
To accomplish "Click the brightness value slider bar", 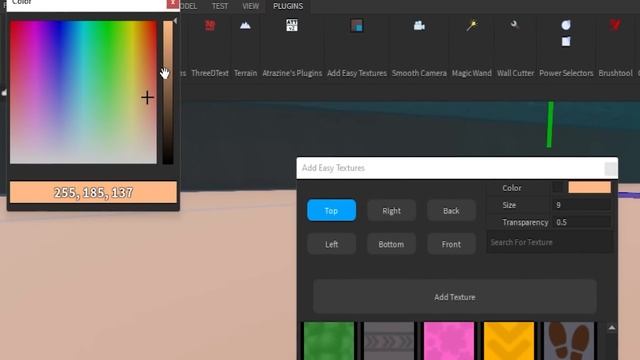I will [168, 92].
